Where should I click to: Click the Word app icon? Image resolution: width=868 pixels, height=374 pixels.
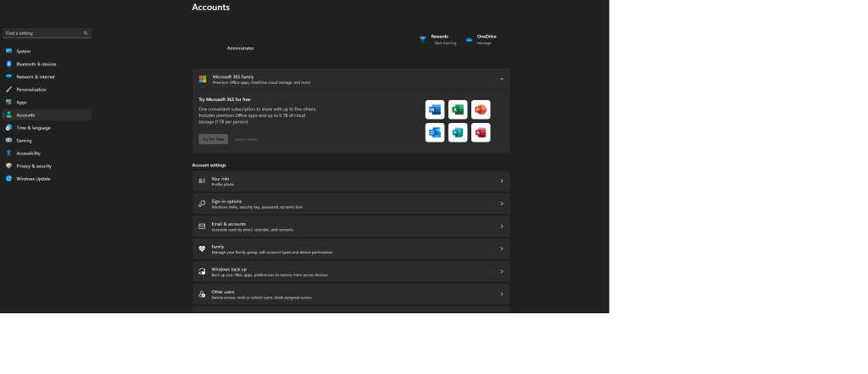pos(435,109)
